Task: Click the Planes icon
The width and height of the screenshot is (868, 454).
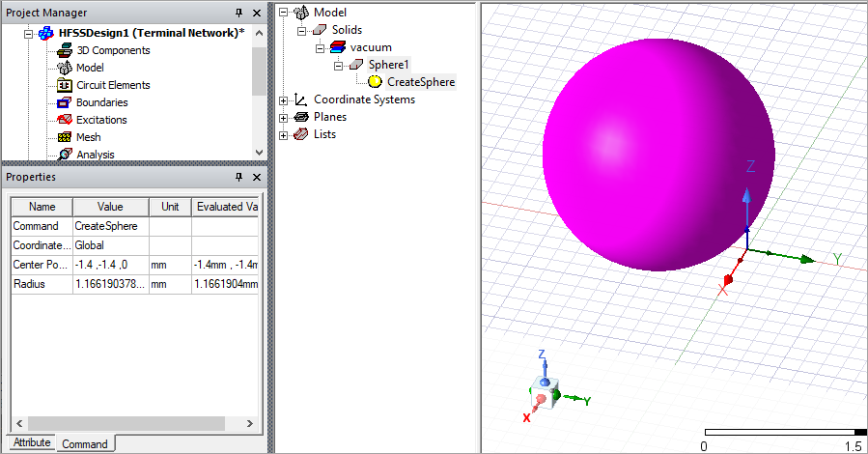Action: coord(301,117)
